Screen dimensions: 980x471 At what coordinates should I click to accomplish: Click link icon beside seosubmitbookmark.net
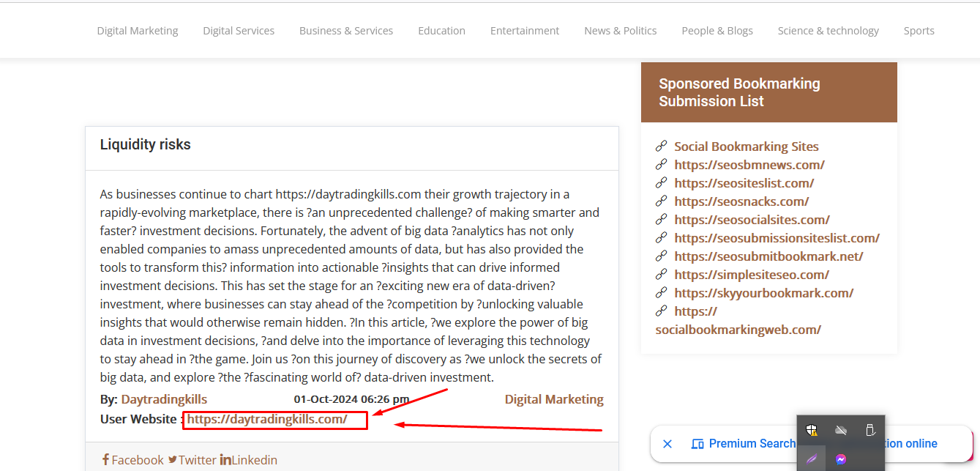(662, 256)
